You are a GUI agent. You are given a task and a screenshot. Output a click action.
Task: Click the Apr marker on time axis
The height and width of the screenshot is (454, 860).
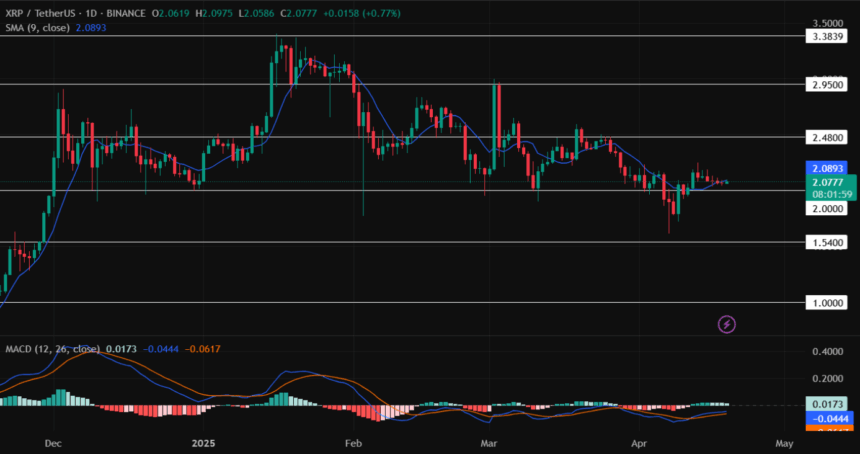pyautogui.click(x=639, y=442)
